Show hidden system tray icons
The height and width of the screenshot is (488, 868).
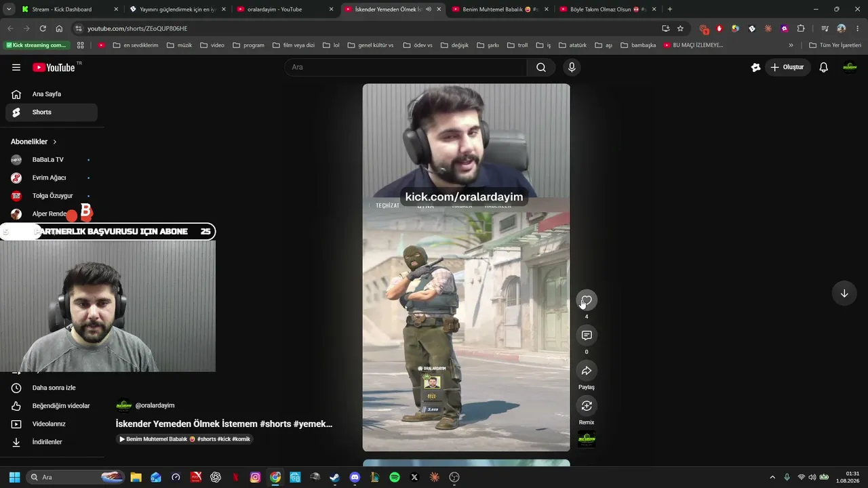772,477
